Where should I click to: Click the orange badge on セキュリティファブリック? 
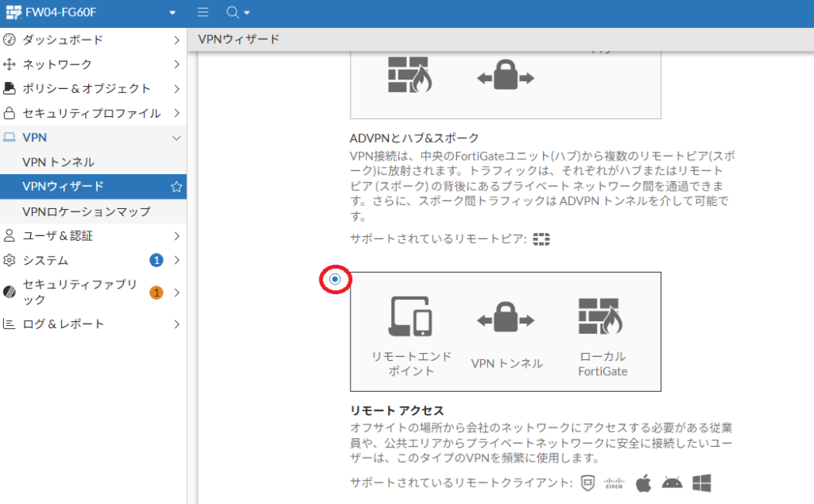coord(157,293)
